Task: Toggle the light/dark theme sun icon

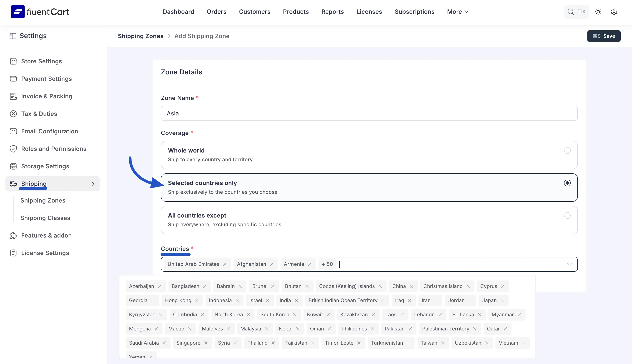Action: pyautogui.click(x=598, y=11)
